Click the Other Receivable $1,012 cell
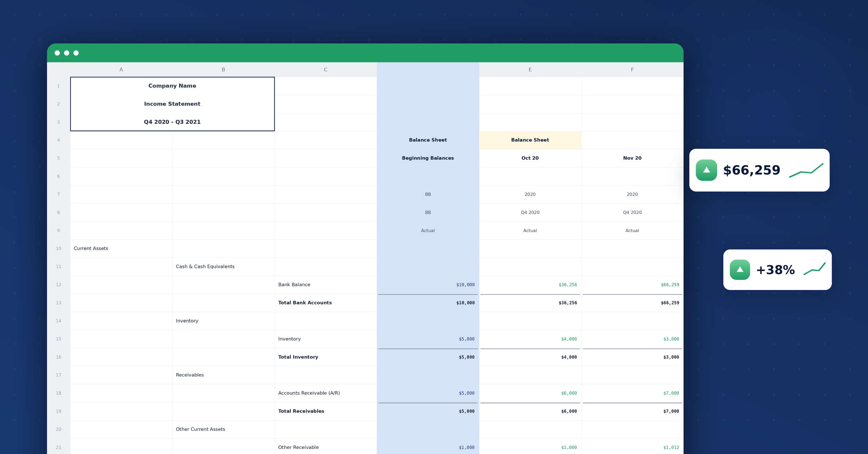The image size is (868, 454). (632, 447)
